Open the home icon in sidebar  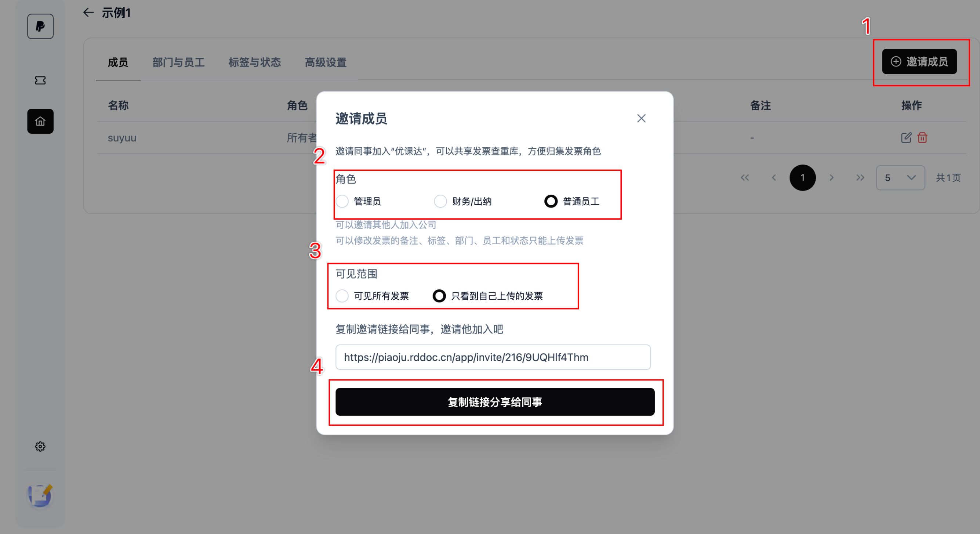click(x=40, y=121)
